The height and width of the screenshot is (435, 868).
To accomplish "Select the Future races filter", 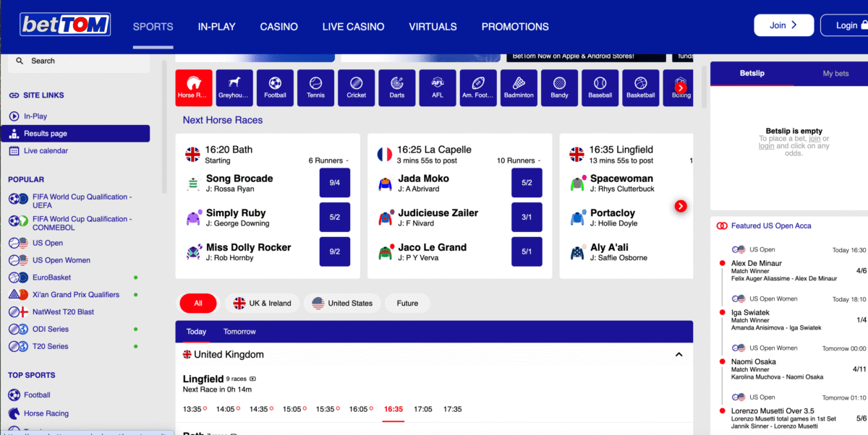I will [x=407, y=303].
